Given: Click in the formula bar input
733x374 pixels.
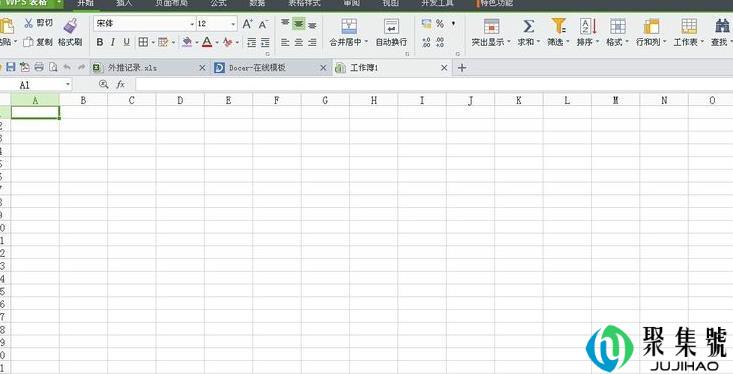Looking at the screenshot, I should point(434,85).
